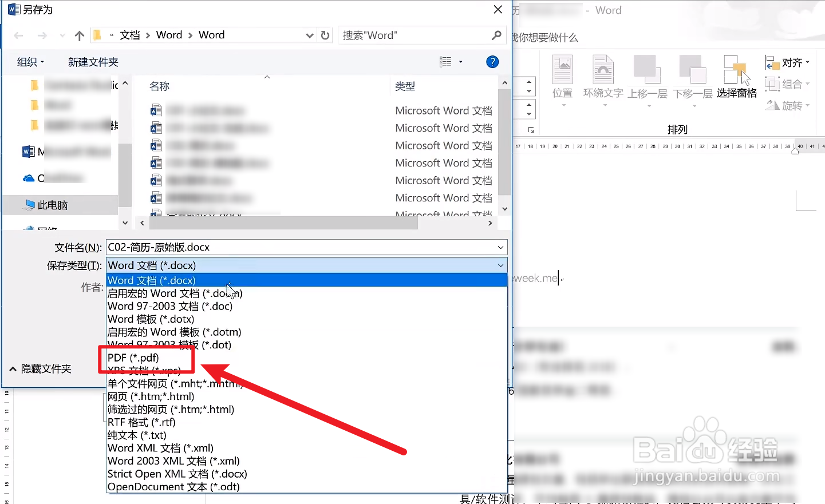This screenshot has height=504, width=825.
Task: Click 文档 in the address breadcrumb
Action: click(x=130, y=35)
